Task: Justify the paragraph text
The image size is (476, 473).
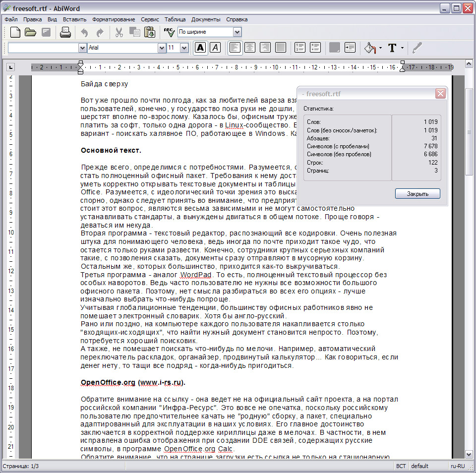Action: [x=281, y=48]
